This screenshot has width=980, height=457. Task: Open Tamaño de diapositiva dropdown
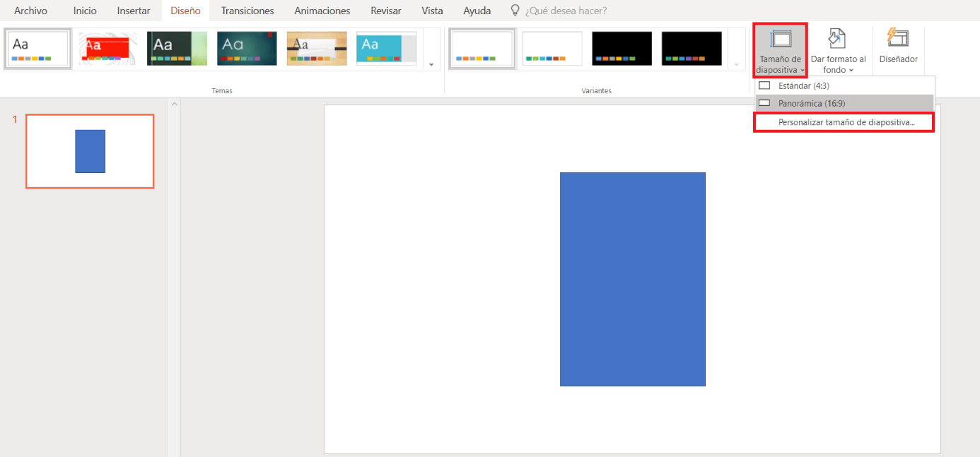coord(780,49)
